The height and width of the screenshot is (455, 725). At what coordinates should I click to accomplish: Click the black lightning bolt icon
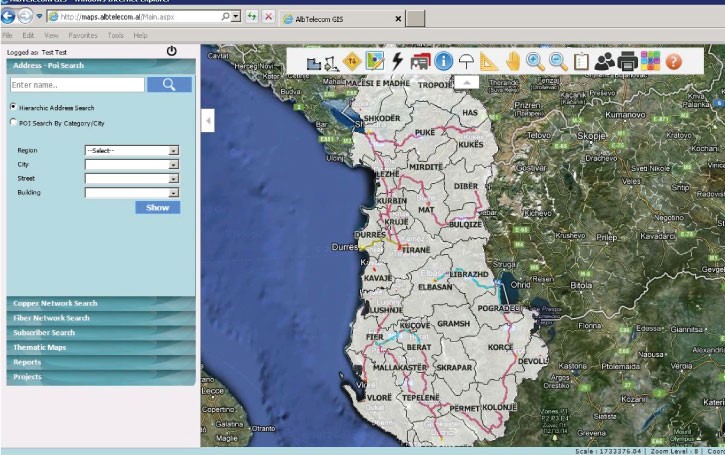tap(397, 61)
